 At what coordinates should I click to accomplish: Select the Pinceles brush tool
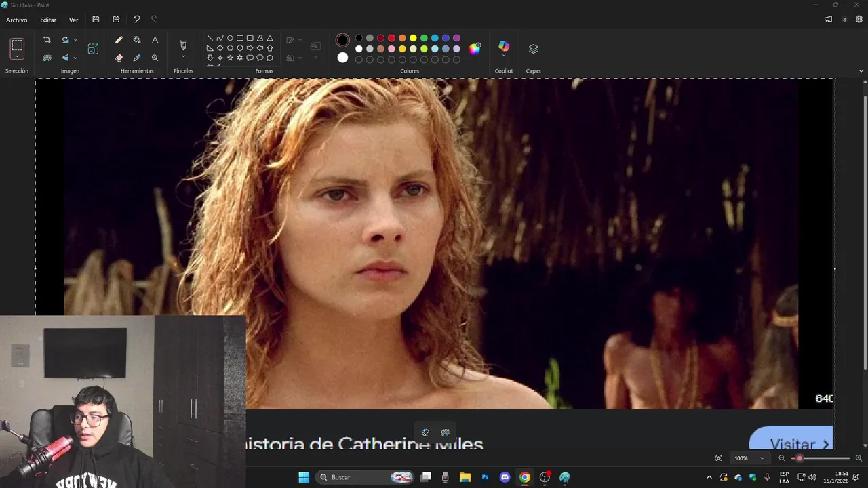point(183,45)
